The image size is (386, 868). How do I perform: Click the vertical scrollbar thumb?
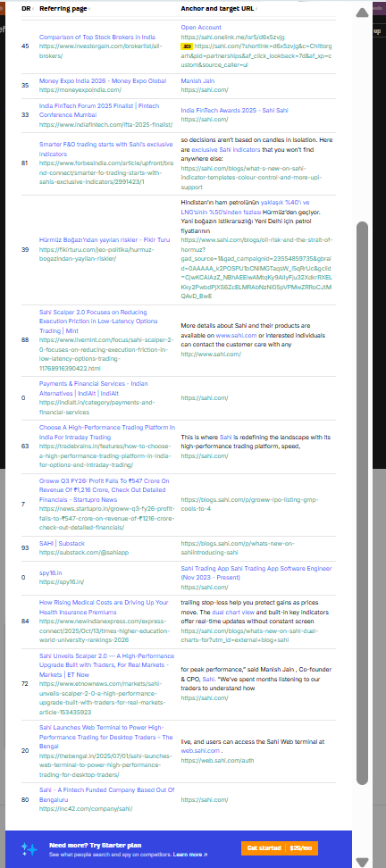click(x=362, y=503)
